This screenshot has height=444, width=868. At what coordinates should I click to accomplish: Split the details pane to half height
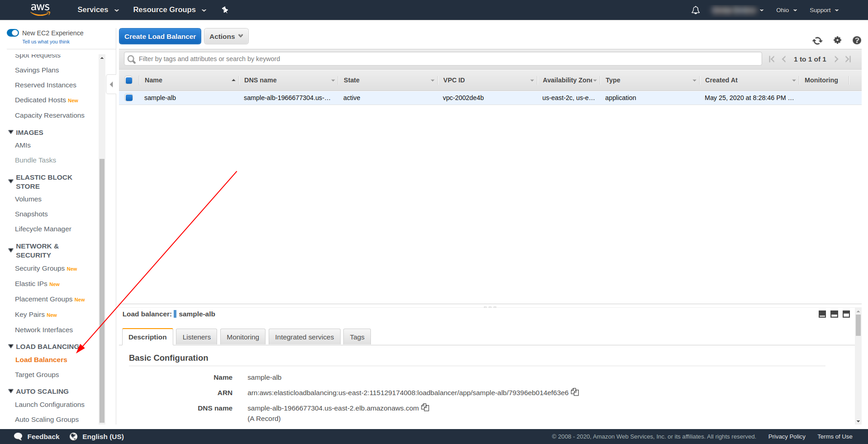tap(835, 314)
